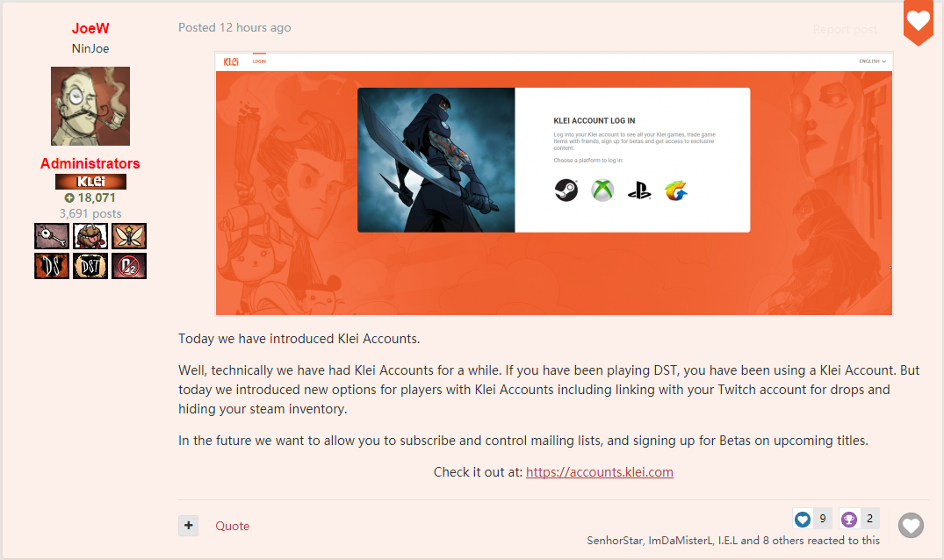Choose the PlayStation platform login icon

tap(639, 191)
